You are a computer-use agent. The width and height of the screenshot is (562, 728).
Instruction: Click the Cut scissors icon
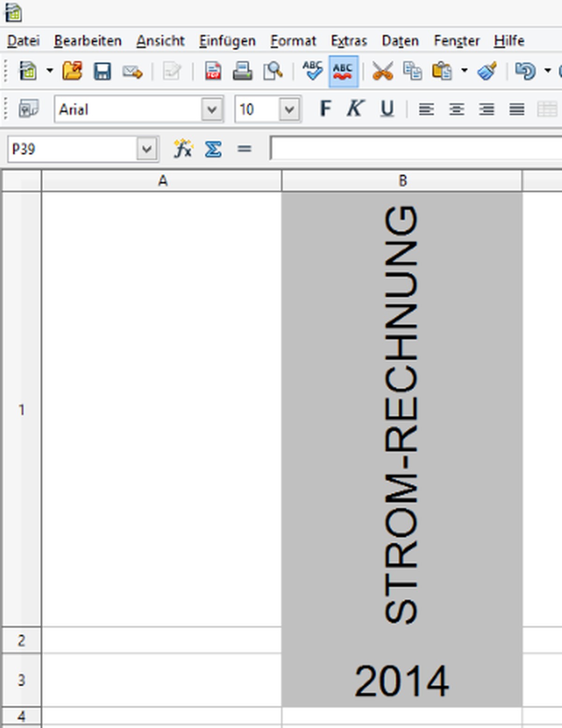[382, 72]
